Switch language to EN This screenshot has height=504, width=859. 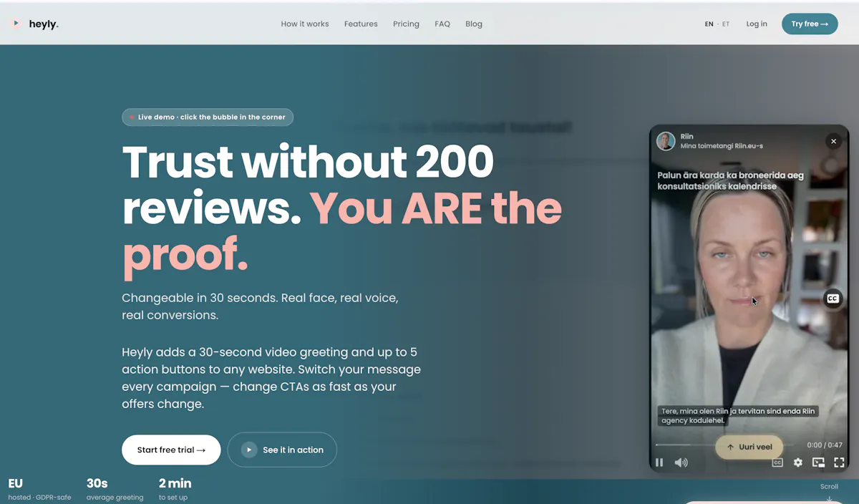pos(709,24)
